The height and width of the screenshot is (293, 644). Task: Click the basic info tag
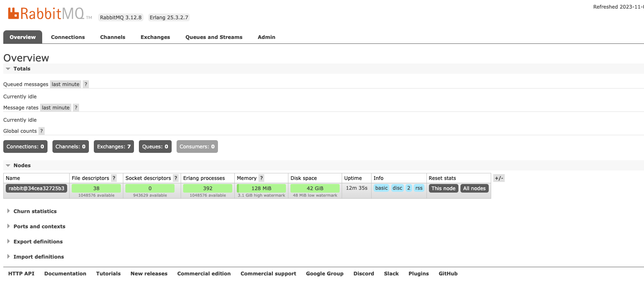[381, 188]
